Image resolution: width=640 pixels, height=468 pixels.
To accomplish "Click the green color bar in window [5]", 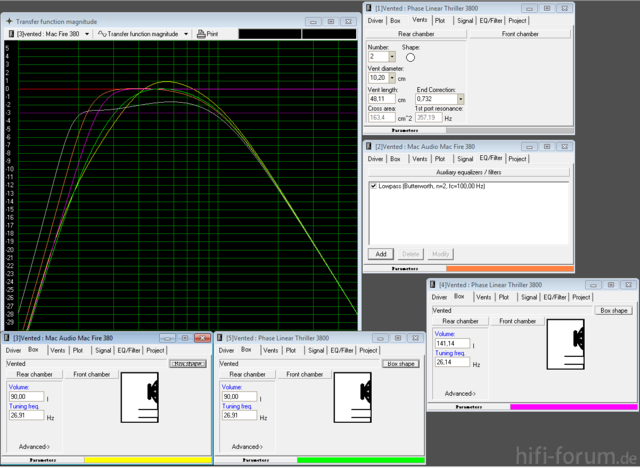I will (361, 460).
